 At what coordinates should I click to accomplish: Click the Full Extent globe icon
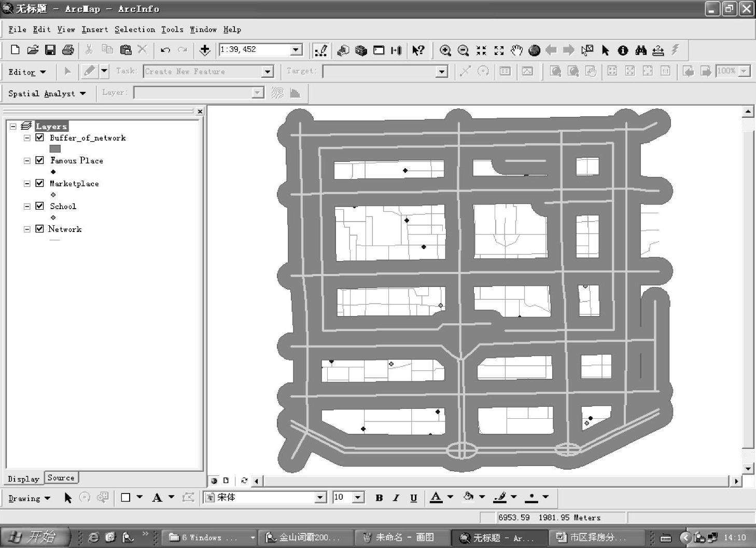[534, 50]
